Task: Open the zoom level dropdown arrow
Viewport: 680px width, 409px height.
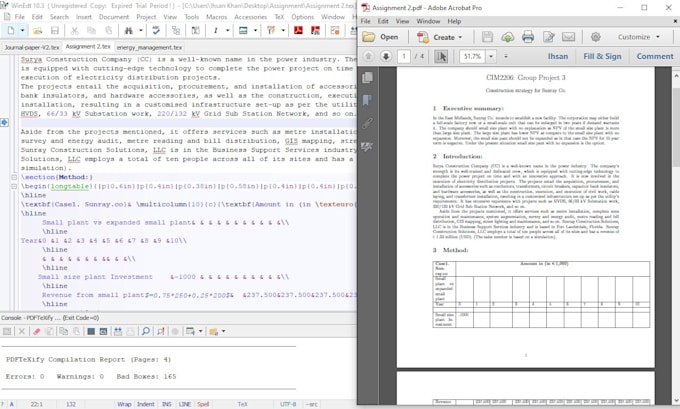Action: point(491,56)
